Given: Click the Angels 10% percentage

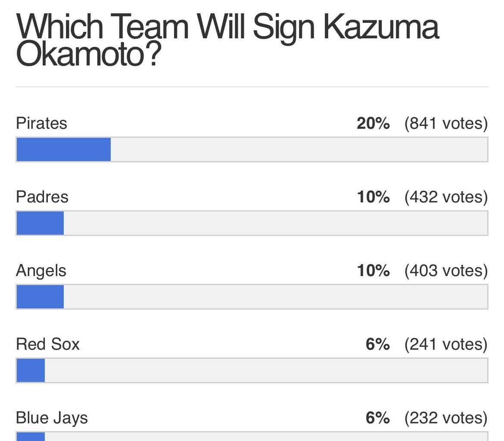Looking at the screenshot, I should tap(373, 270).
